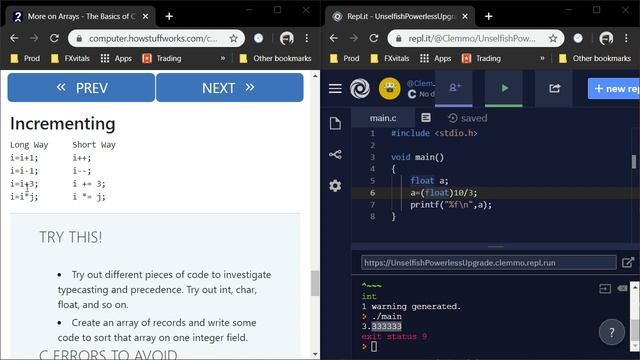Open profile avatar in the Repl.it window
Screen dimensions: 640x360
click(x=607, y=38)
